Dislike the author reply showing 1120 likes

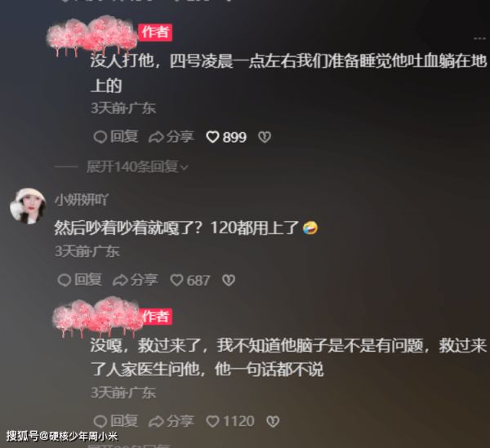(x=273, y=421)
